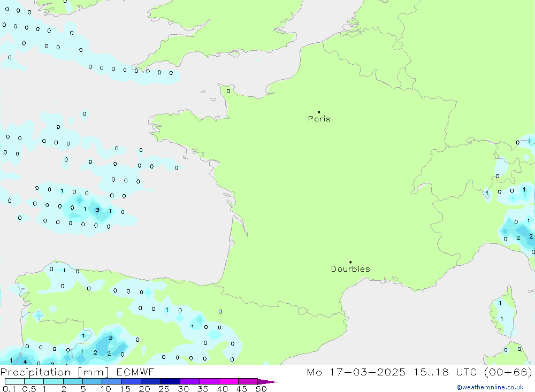Pick the 2–5 mm legend swatch

[x=73, y=381]
